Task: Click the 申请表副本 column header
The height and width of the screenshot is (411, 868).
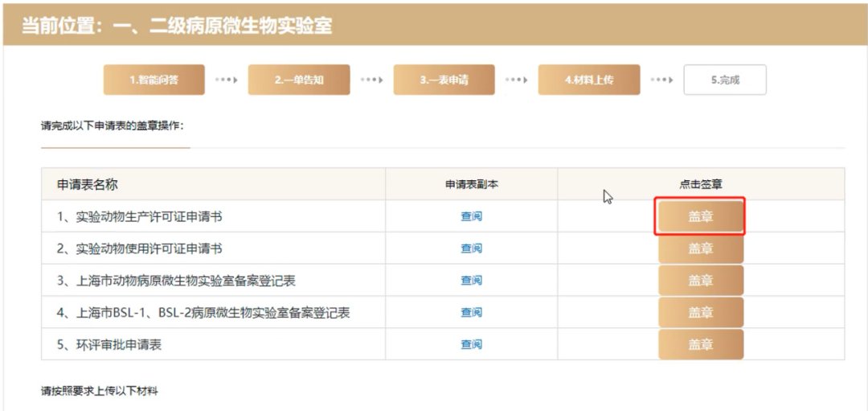Action: click(x=471, y=184)
